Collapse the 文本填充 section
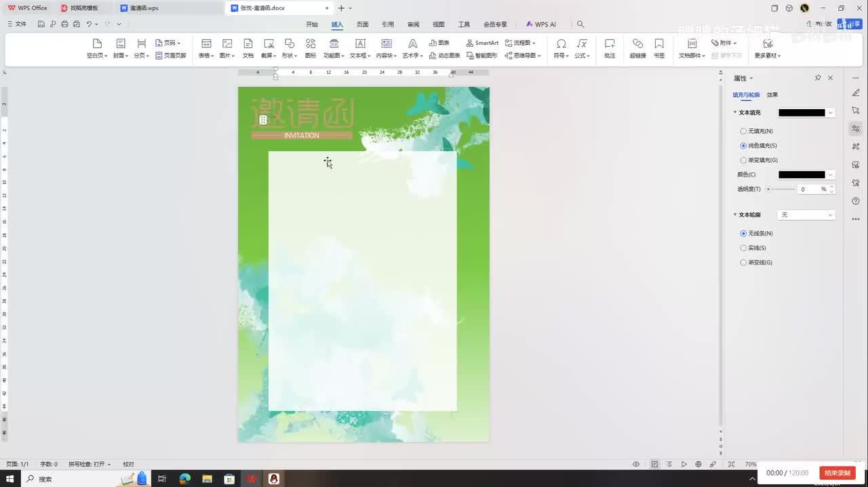868x487 pixels. [x=735, y=113]
